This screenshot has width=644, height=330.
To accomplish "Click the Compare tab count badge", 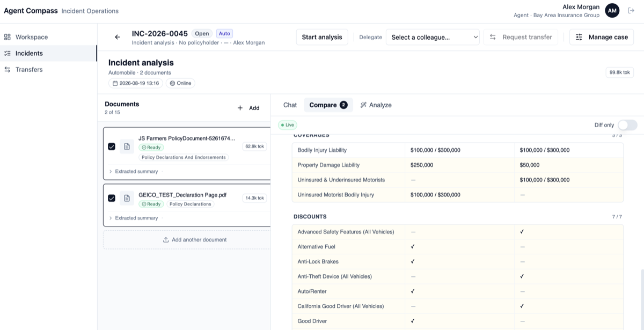I will click(343, 105).
